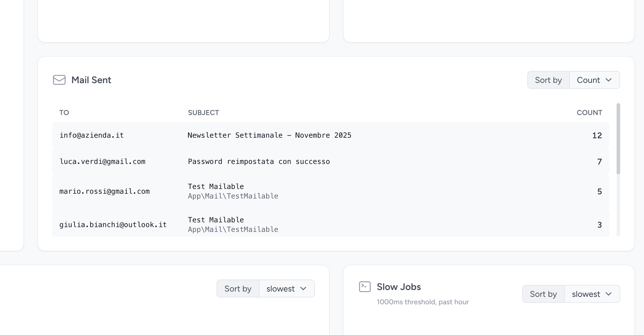Open the slowest dropdown in Slow Jobs card

(x=592, y=294)
